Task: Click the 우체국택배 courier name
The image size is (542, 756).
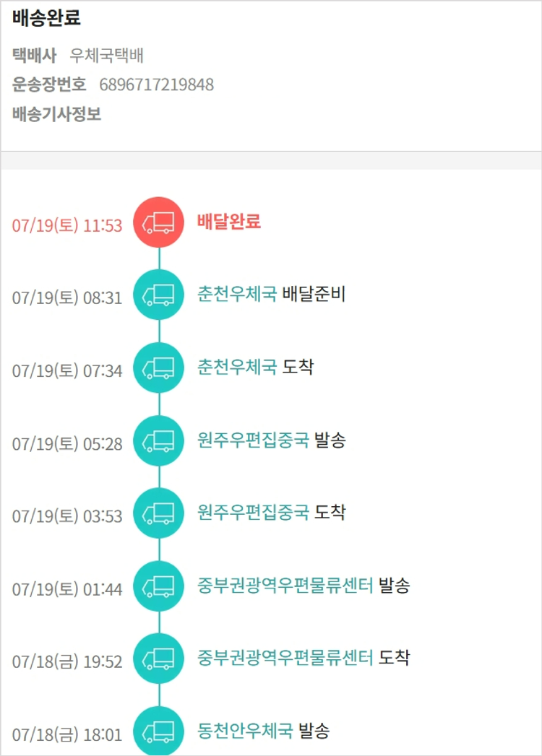Action: click(x=107, y=56)
